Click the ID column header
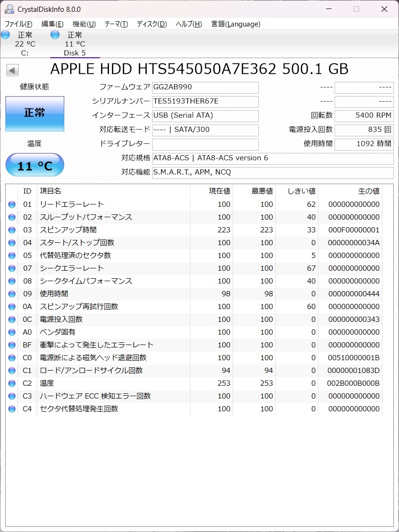Viewport: 399px width, 532px height. (x=27, y=191)
